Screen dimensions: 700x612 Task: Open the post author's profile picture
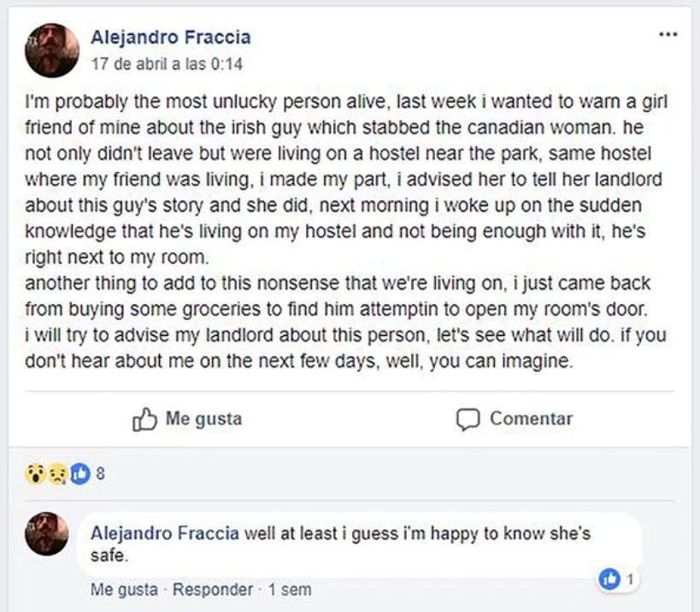(x=52, y=50)
